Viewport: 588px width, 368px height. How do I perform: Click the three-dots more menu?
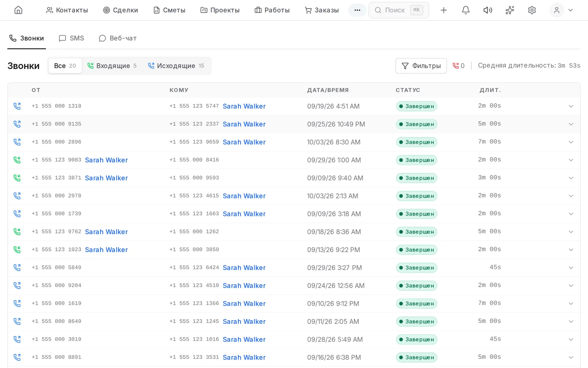click(357, 10)
